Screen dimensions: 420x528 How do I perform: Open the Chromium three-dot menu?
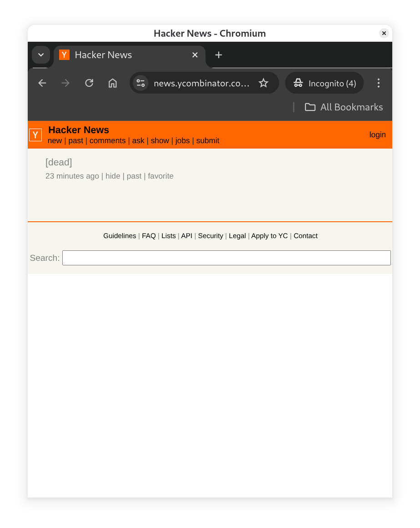pyautogui.click(x=379, y=83)
